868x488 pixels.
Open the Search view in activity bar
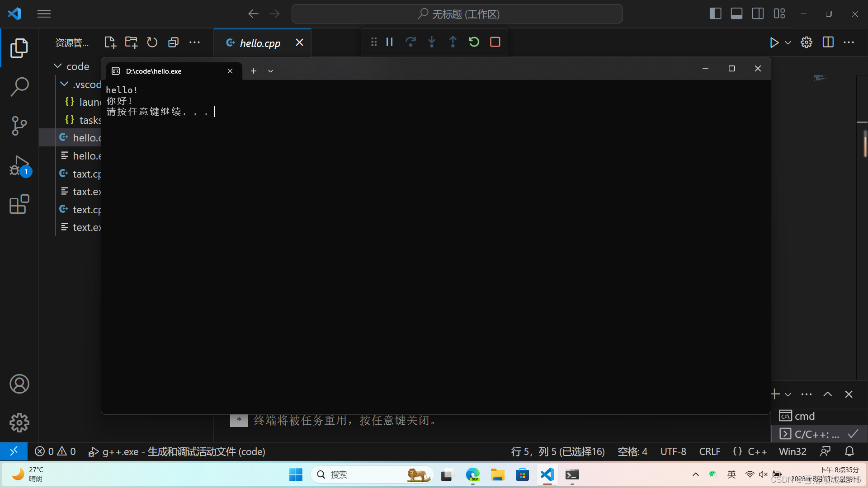coord(19,87)
